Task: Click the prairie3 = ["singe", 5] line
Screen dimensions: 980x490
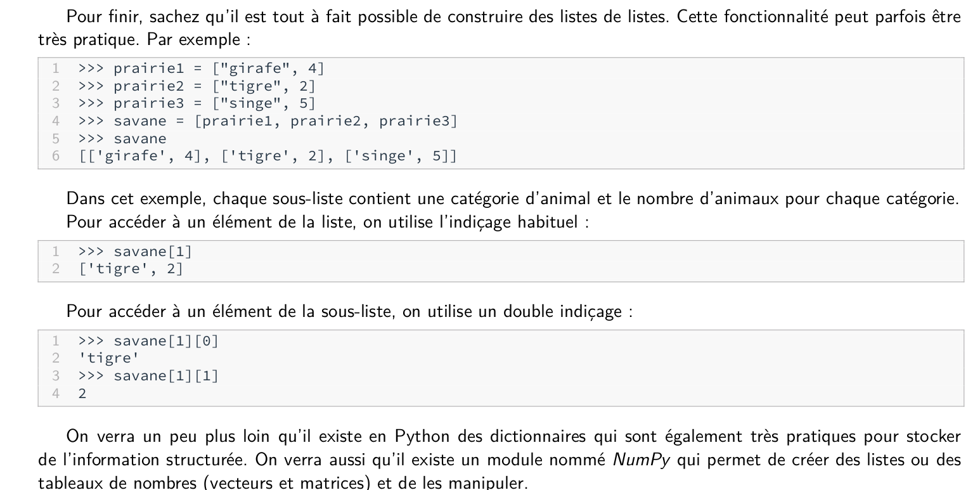Action: (x=197, y=103)
